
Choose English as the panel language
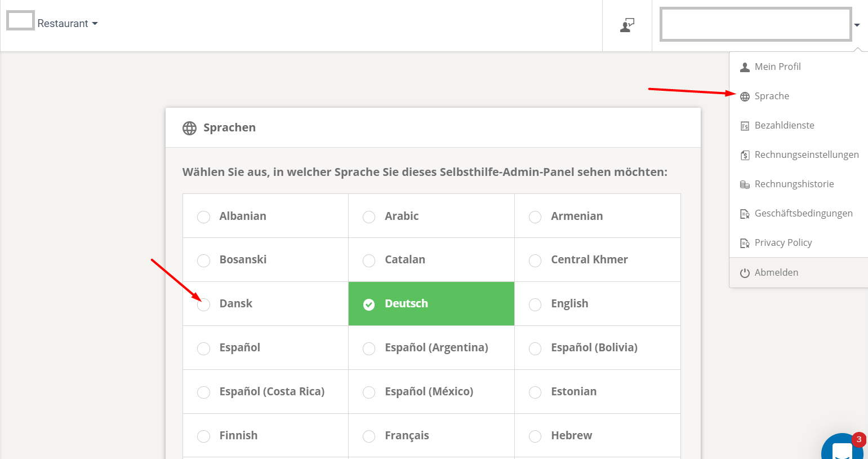pyautogui.click(x=535, y=304)
